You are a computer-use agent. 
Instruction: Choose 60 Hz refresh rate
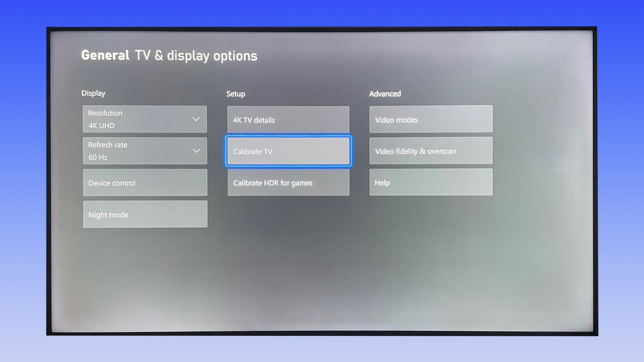(x=145, y=151)
